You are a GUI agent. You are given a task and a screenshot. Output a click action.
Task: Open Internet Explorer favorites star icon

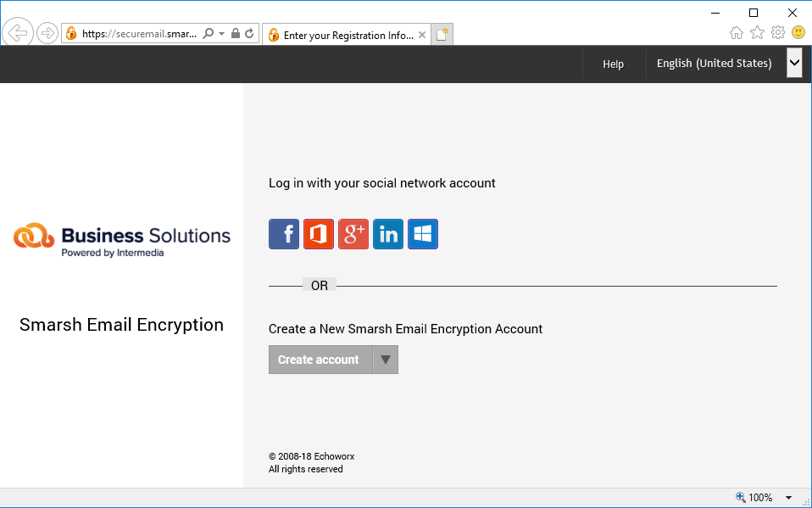point(757,32)
